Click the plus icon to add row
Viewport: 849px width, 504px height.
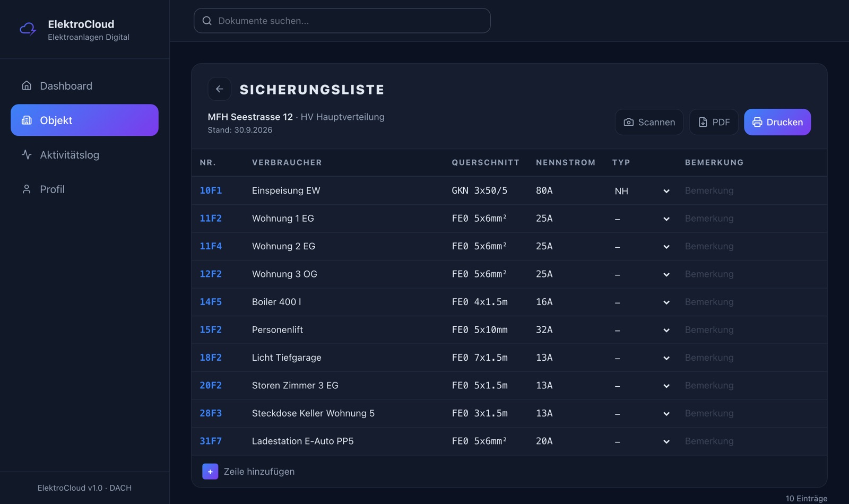click(210, 471)
